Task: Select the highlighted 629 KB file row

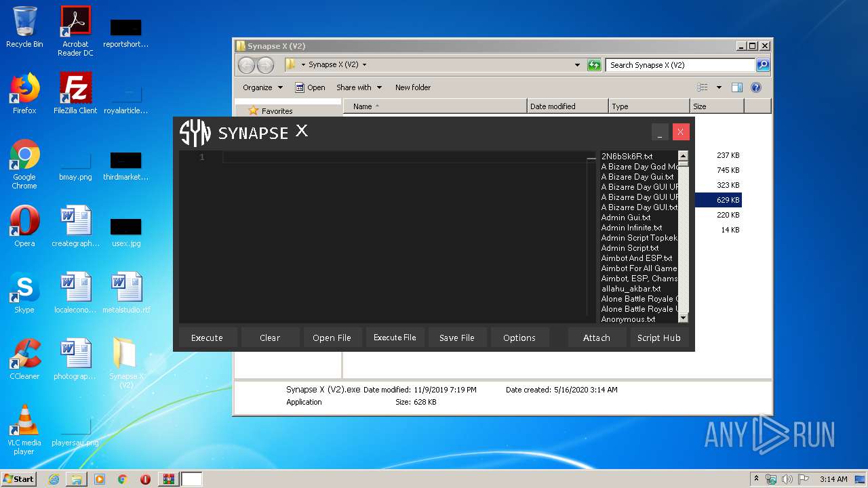Action: click(x=718, y=200)
